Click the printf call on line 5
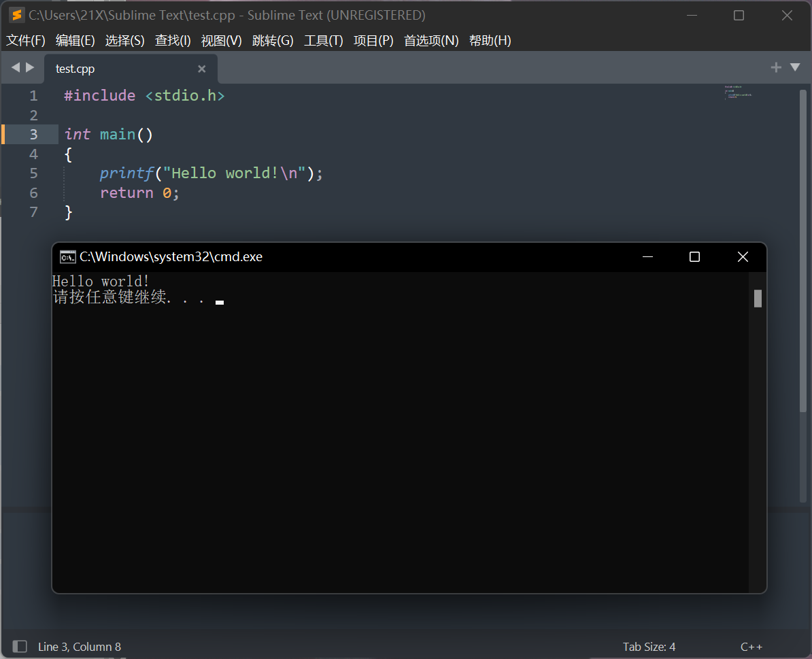Viewport: 812px width, 659px height. 127,173
